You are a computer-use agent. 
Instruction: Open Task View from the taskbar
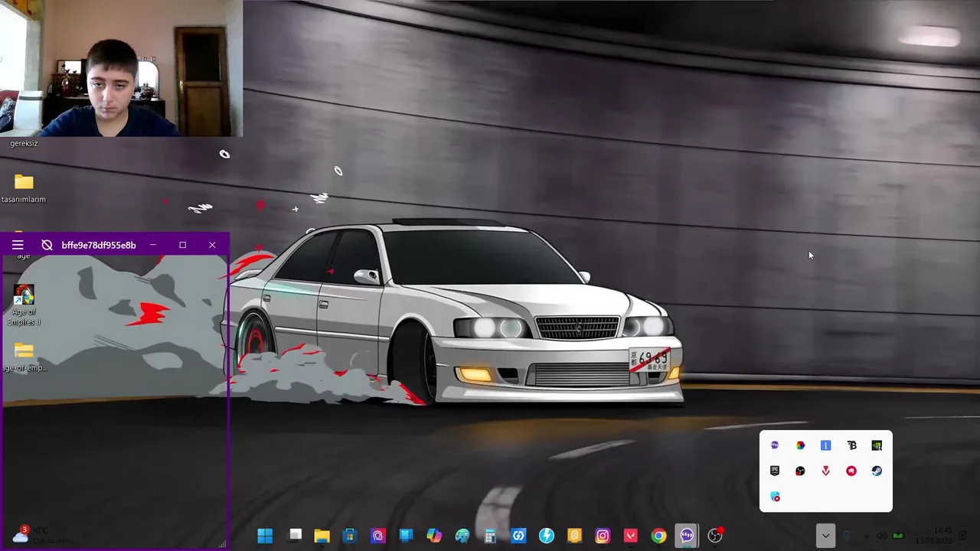coord(296,536)
